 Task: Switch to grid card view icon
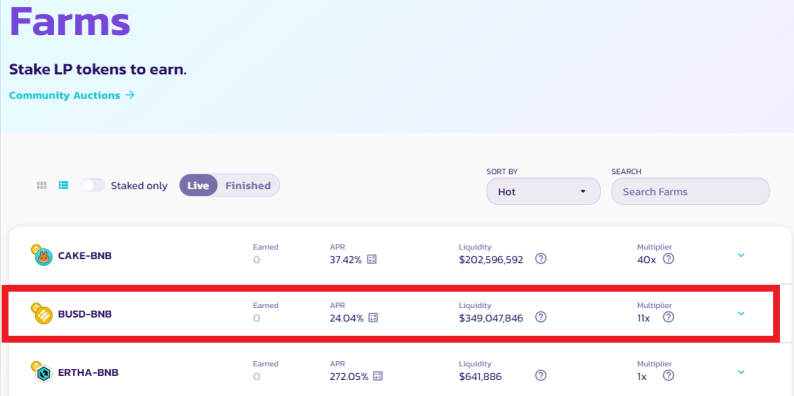click(42, 185)
